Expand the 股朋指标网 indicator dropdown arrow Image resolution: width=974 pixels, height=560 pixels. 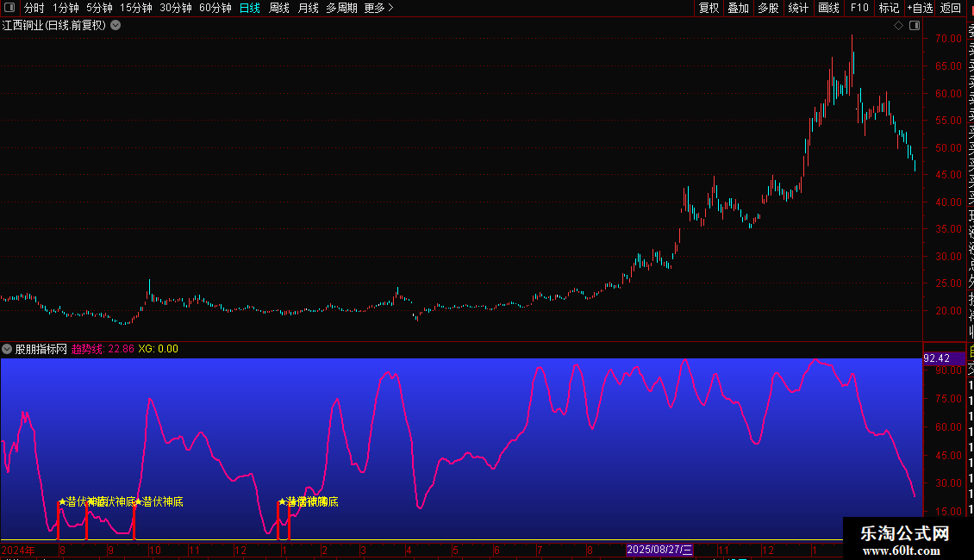pyautogui.click(x=7, y=349)
